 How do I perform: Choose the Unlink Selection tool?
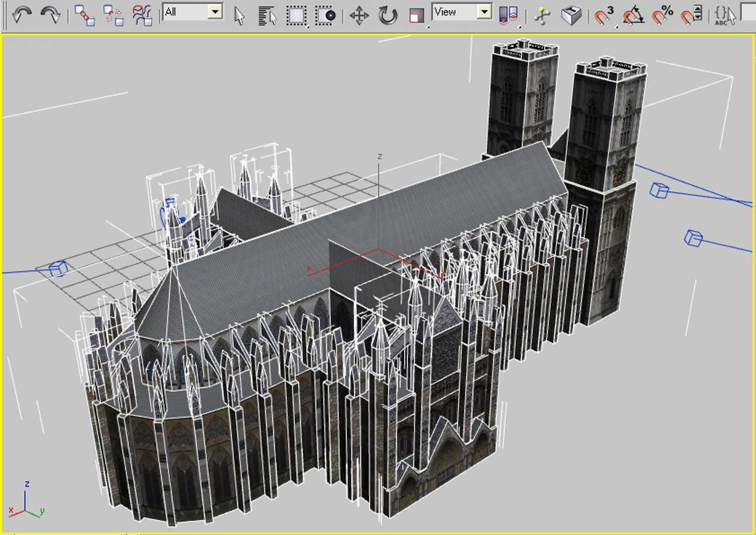113,15
